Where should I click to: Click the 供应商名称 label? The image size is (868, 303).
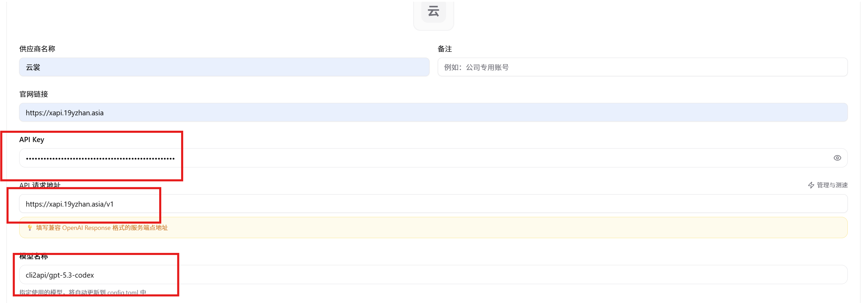tap(37, 49)
